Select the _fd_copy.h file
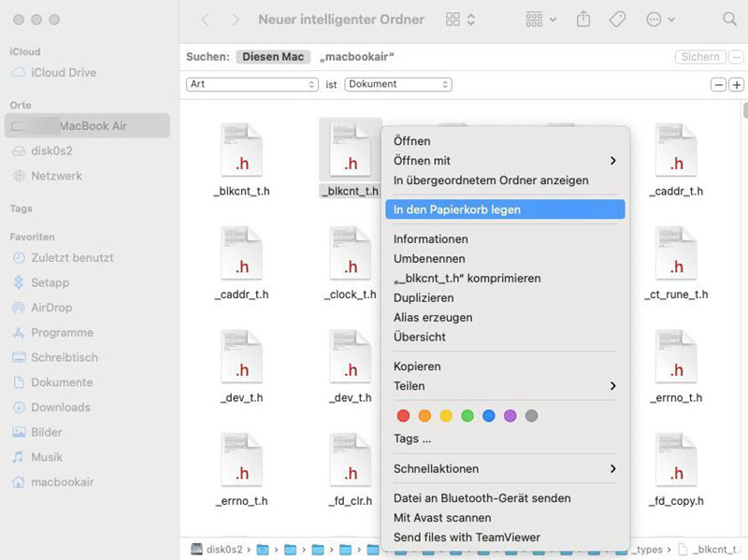 pos(676,470)
